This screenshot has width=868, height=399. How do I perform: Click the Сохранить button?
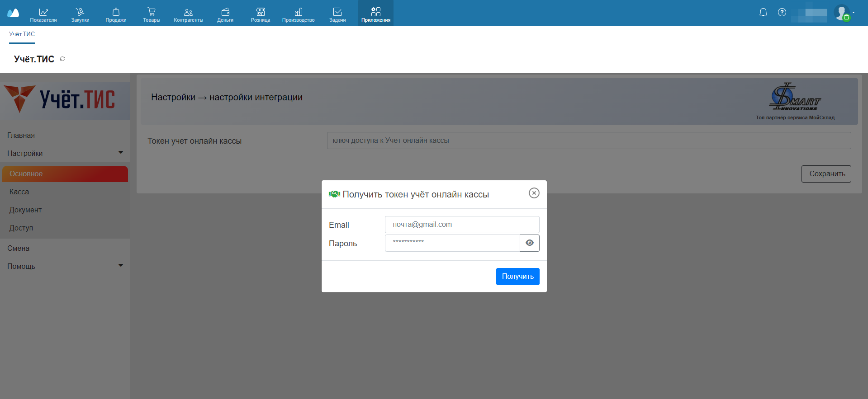[826, 174]
